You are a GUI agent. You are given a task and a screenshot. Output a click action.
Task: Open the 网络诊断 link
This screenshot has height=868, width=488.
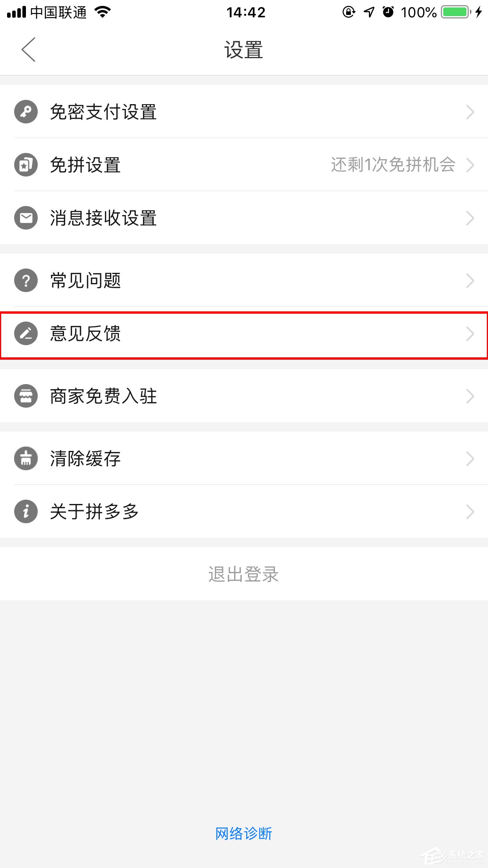[244, 833]
